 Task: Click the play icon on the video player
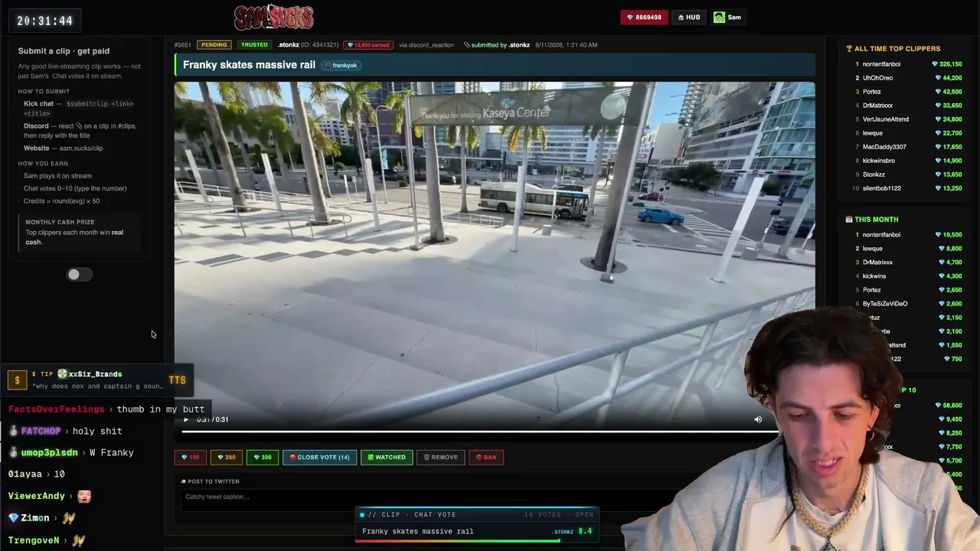click(185, 419)
